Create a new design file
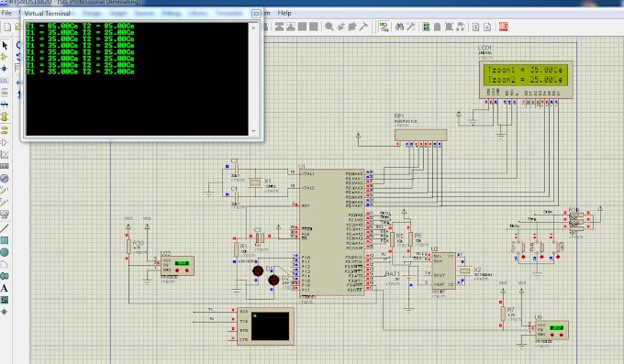Viewport: 624px width, 364px height. tap(7, 27)
